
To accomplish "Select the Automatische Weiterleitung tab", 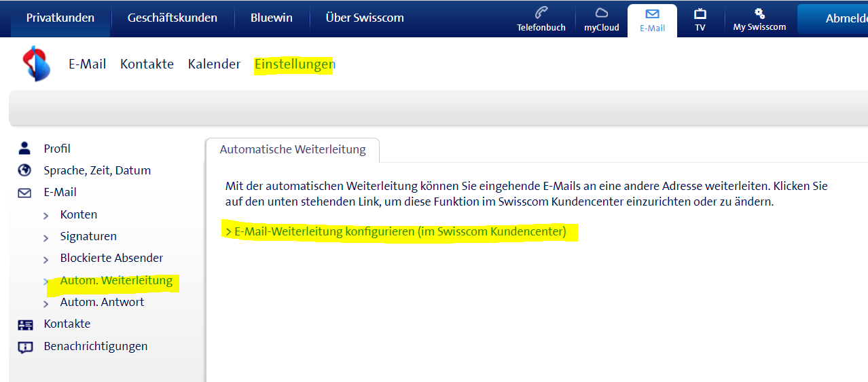I will [293, 149].
